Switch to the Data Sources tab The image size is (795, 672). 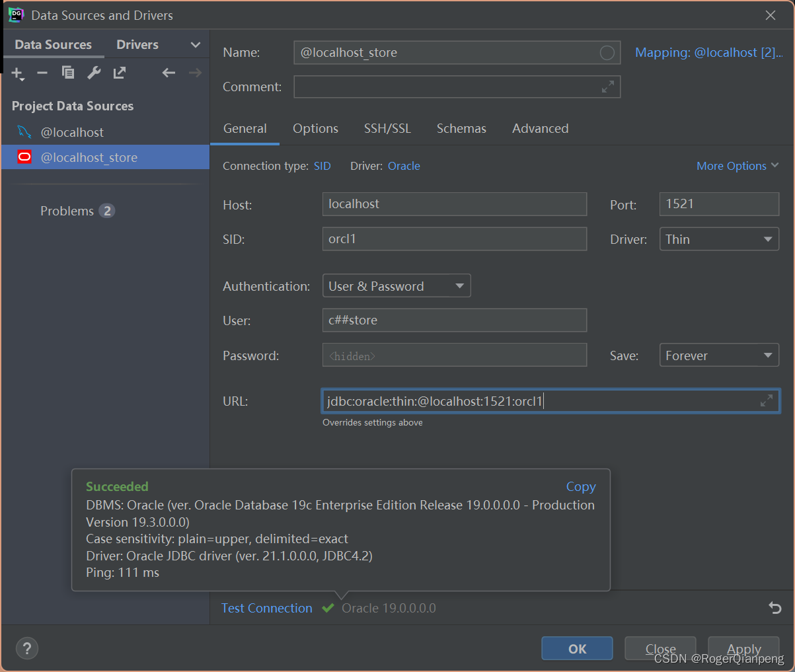53,44
